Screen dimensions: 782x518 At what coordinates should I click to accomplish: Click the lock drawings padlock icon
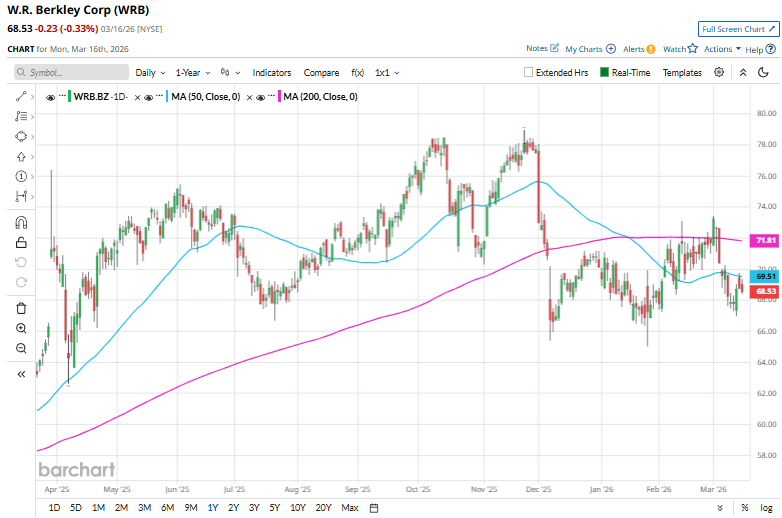coord(21,242)
